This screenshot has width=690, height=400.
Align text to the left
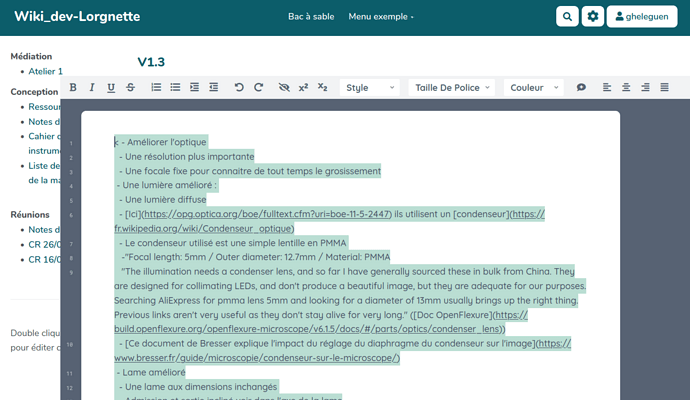click(606, 88)
